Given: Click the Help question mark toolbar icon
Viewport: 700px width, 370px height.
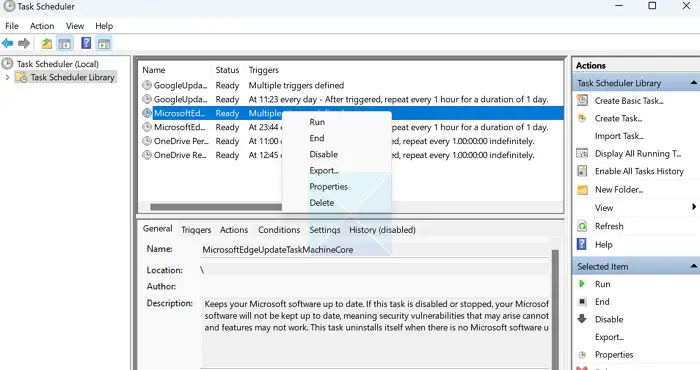Looking at the screenshot, I should click(86, 43).
